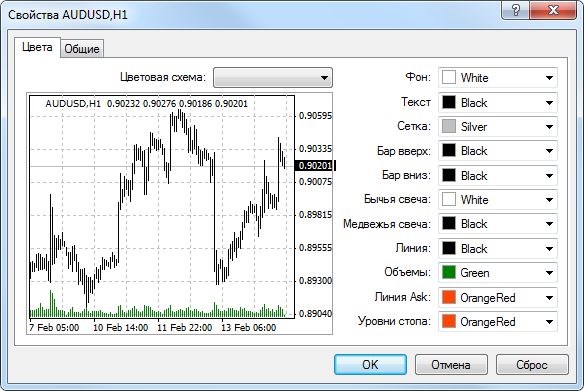
Task: Click the 13 Feb 06:00 time label
Action: (x=248, y=328)
